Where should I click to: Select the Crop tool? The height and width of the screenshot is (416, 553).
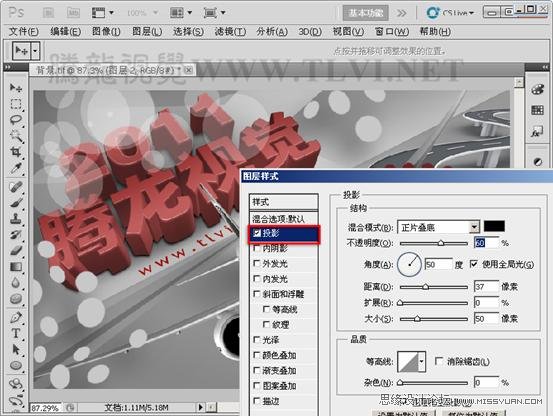point(16,152)
